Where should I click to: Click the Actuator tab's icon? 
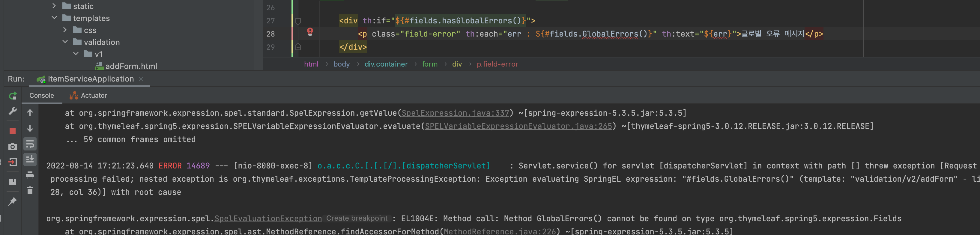[x=73, y=95]
